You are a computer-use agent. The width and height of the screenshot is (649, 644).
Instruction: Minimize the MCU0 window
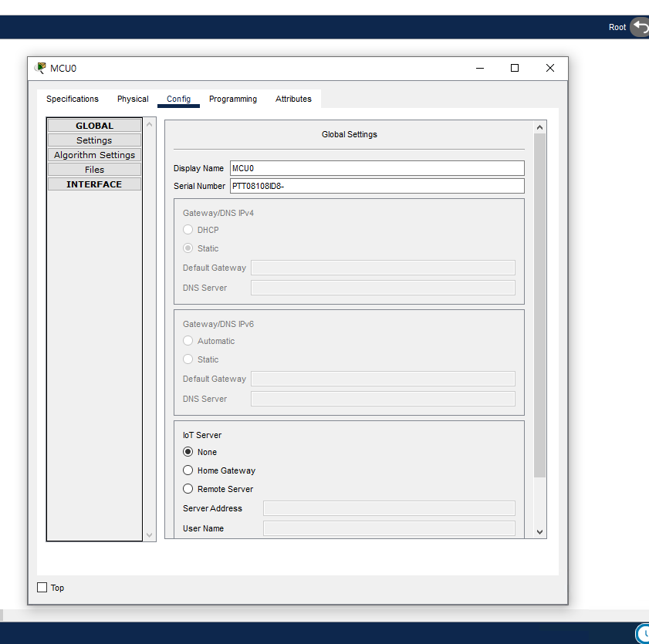480,68
